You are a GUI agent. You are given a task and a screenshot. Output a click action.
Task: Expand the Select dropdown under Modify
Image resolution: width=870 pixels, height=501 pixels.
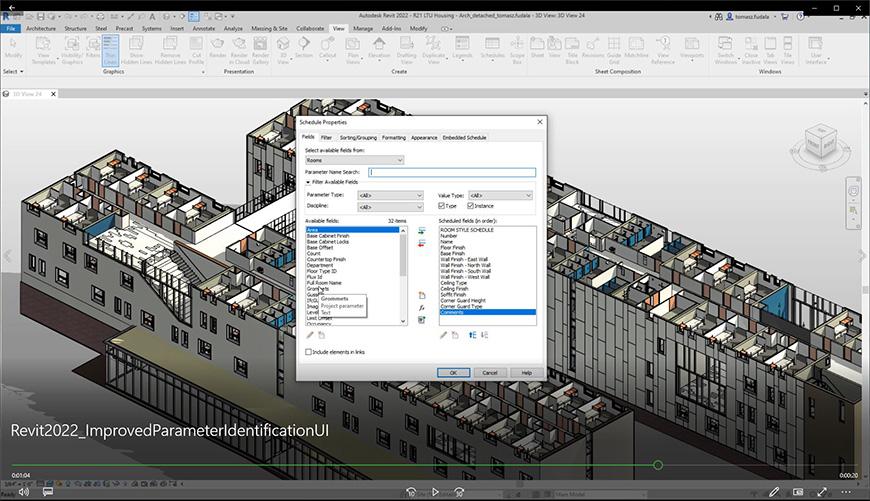click(13, 72)
